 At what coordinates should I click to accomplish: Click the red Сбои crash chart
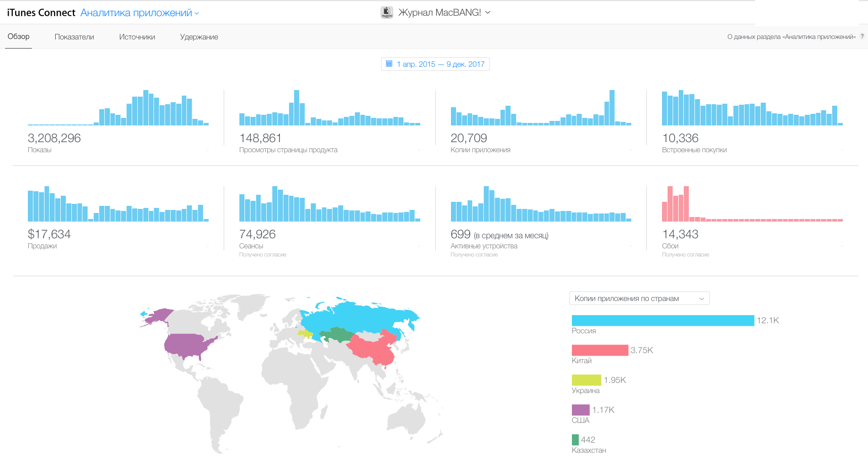click(752, 205)
